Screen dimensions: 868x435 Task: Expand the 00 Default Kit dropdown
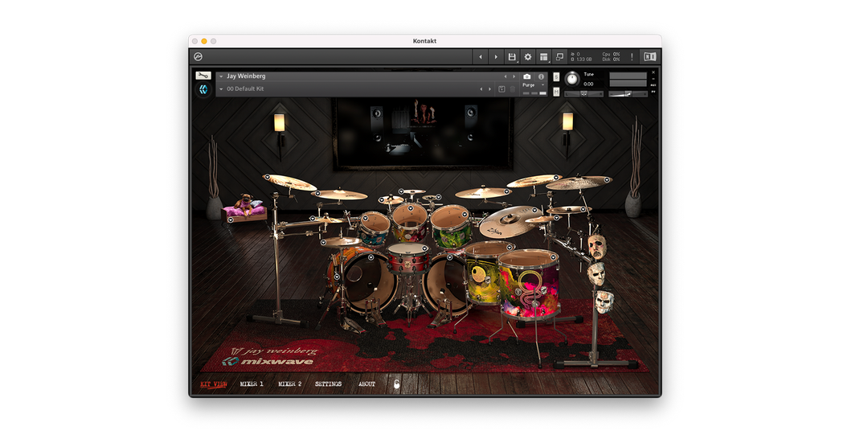221,88
